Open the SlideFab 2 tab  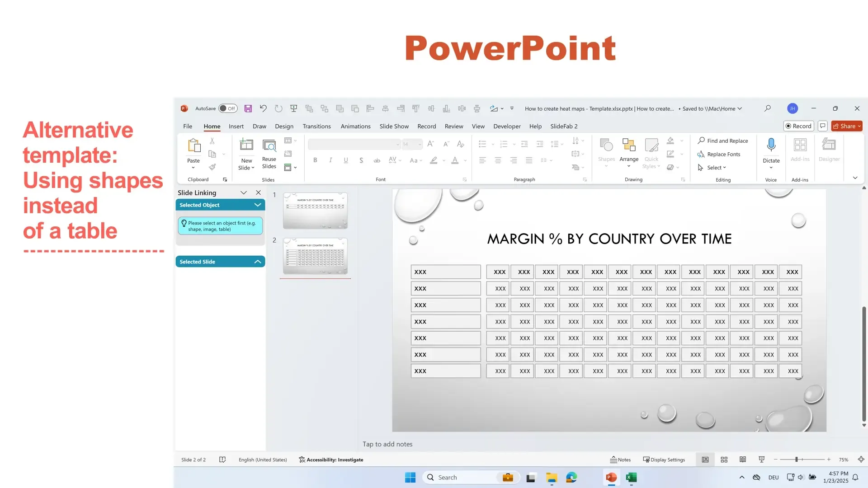coord(564,126)
